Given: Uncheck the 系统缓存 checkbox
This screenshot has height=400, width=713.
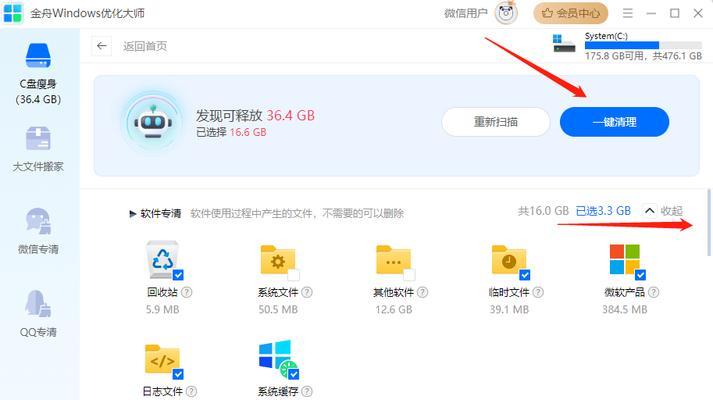Looking at the screenshot, I should 294,374.
